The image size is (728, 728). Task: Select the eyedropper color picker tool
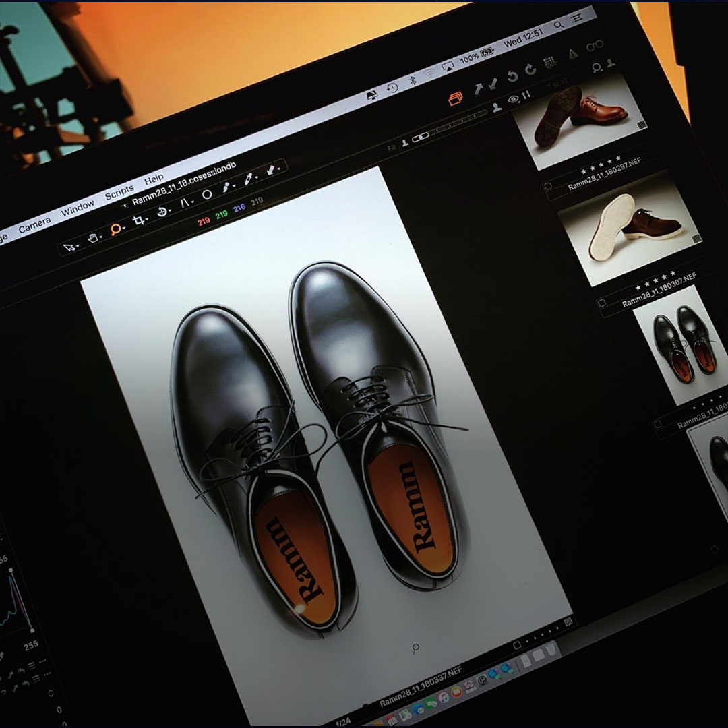click(248, 178)
